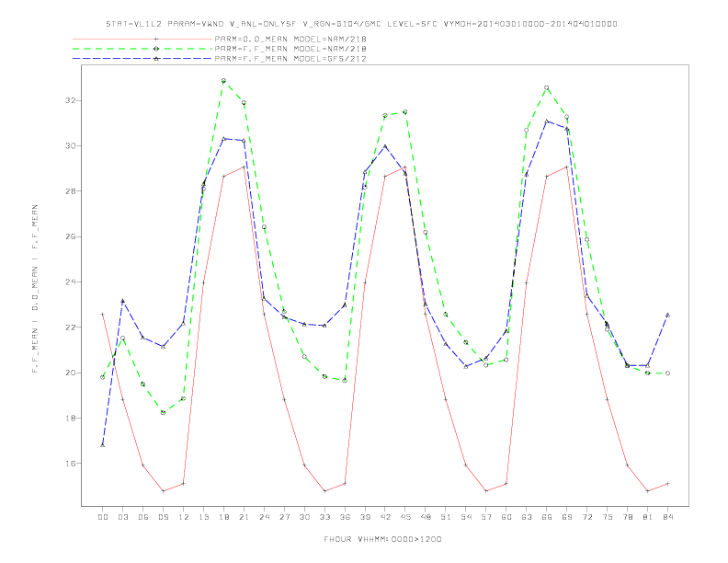Click x-axis forecast hour label 84

pos(667,517)
